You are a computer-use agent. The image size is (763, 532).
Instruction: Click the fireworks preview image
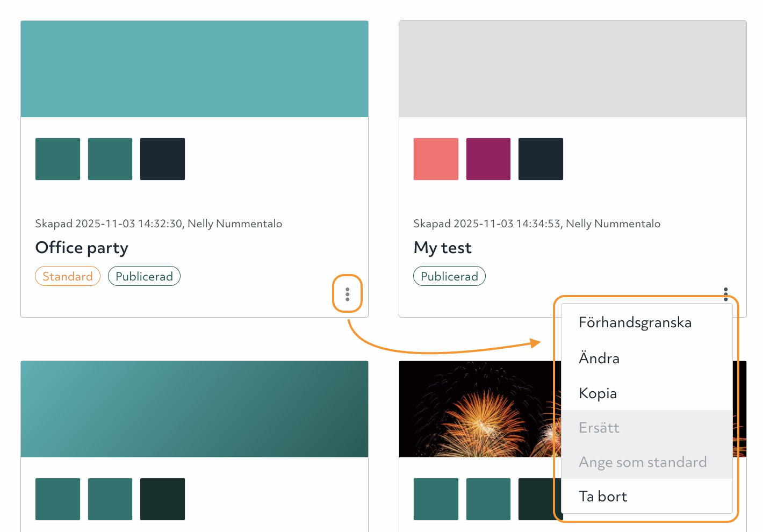(473, 408)
